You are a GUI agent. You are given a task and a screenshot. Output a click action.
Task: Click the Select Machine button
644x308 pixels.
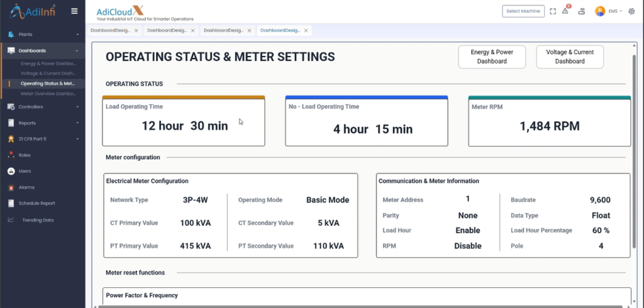coord(523,11)
